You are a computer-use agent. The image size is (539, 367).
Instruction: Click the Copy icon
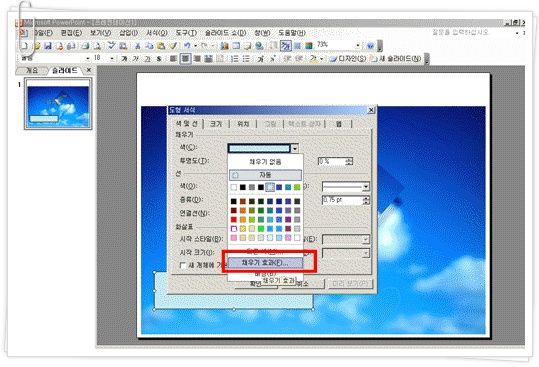pyautogui.click(x=149, y=46)
